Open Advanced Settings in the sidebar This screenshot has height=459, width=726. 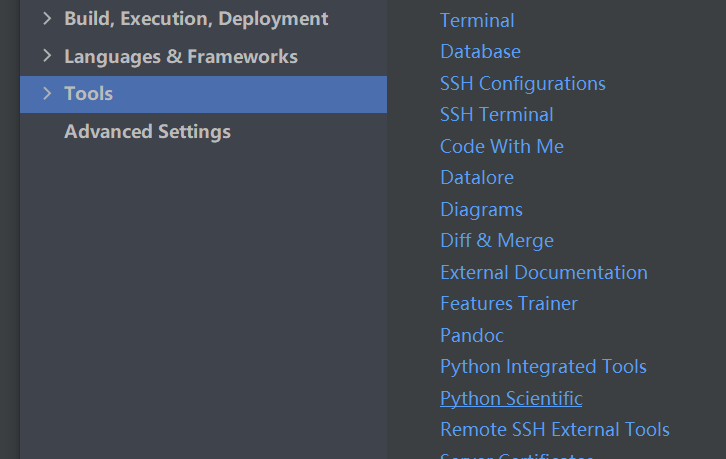[x=147, y=132]
